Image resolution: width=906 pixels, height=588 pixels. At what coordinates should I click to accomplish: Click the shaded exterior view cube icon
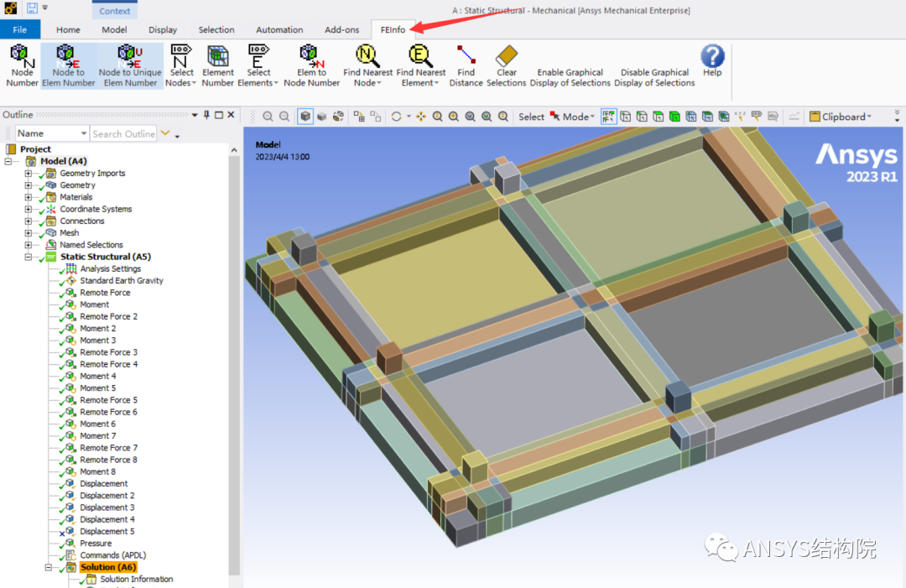[x=305, y=117]
